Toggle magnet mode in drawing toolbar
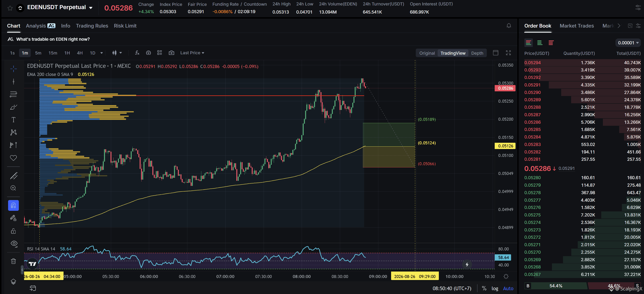 [14, 206]
